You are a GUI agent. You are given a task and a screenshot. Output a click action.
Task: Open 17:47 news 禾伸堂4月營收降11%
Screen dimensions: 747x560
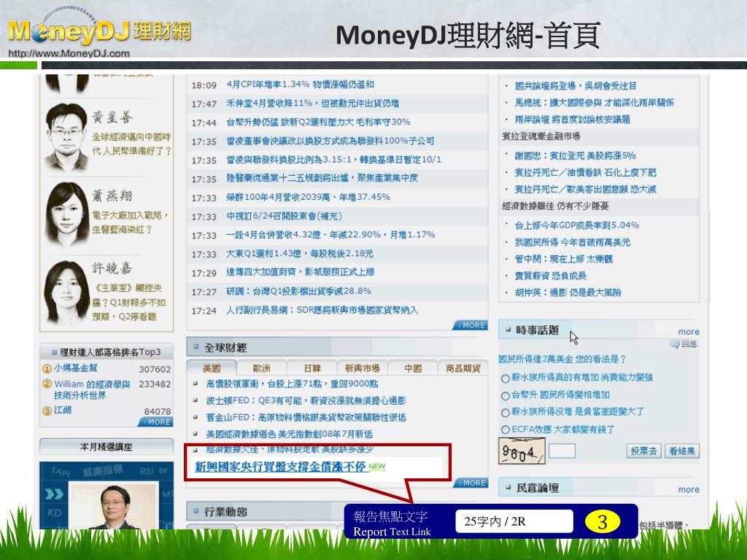312,103
